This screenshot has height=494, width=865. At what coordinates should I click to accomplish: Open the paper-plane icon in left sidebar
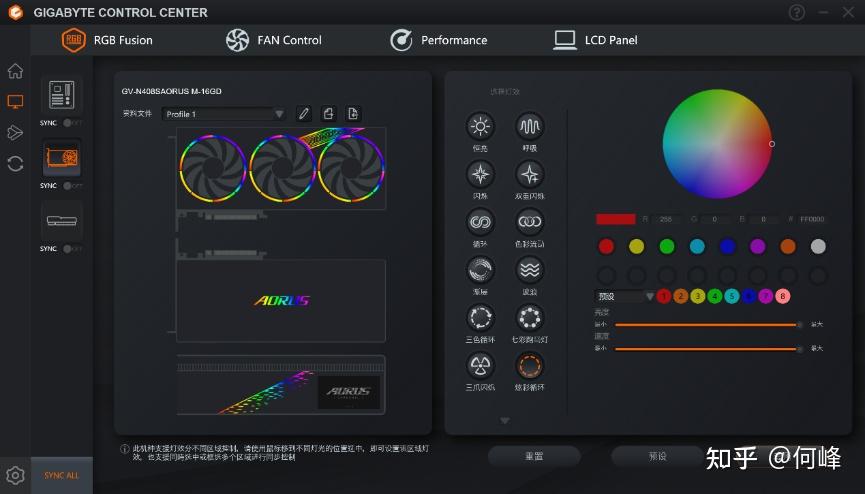pyautogui.click(x=15, y=132)
